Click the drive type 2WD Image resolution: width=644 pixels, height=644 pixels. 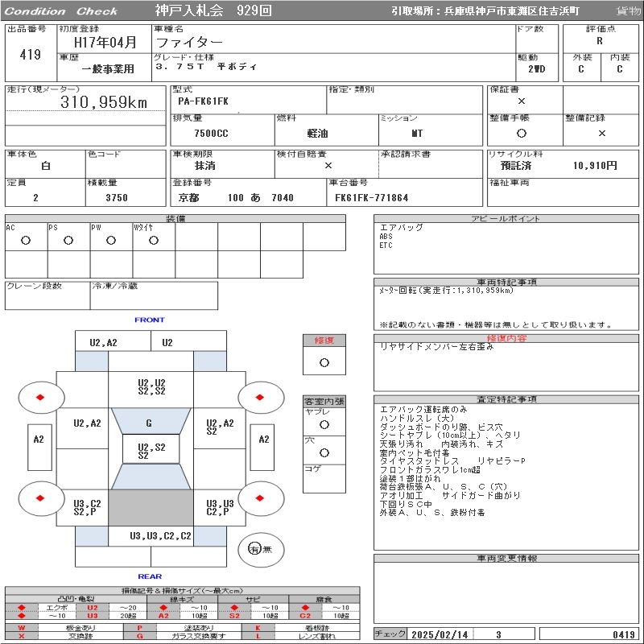(x=537, y=69)
